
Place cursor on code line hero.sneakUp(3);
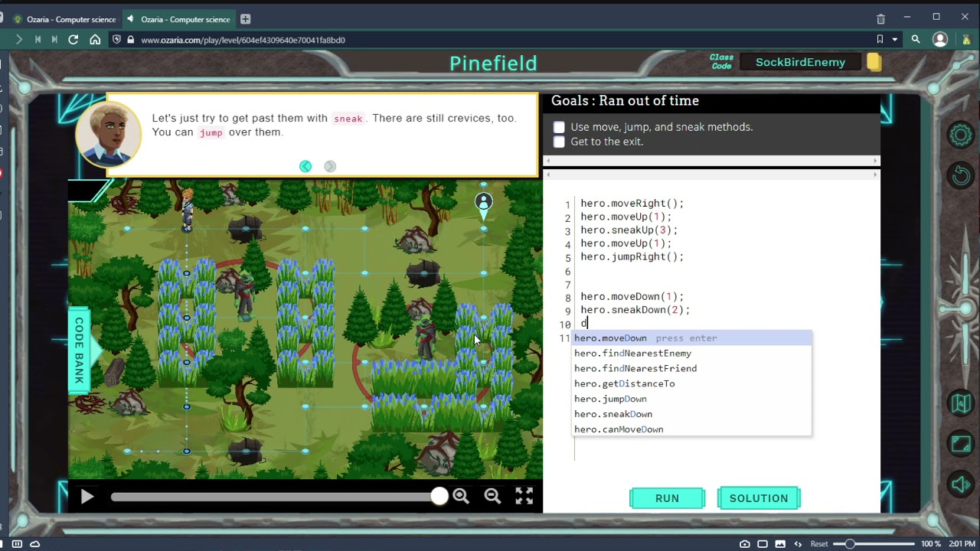629,230
